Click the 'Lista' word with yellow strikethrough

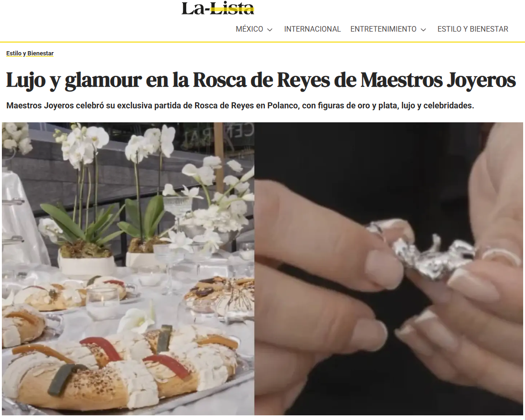(x=232, y=8)
